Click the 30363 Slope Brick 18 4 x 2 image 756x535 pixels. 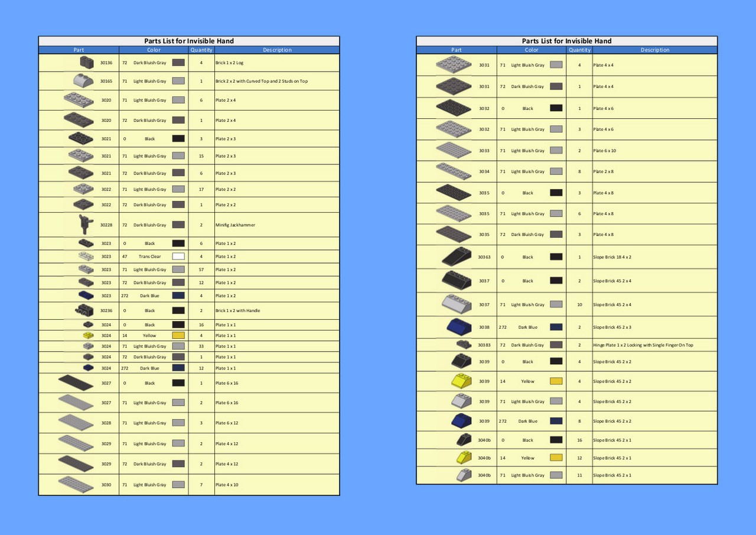point(456,257)
